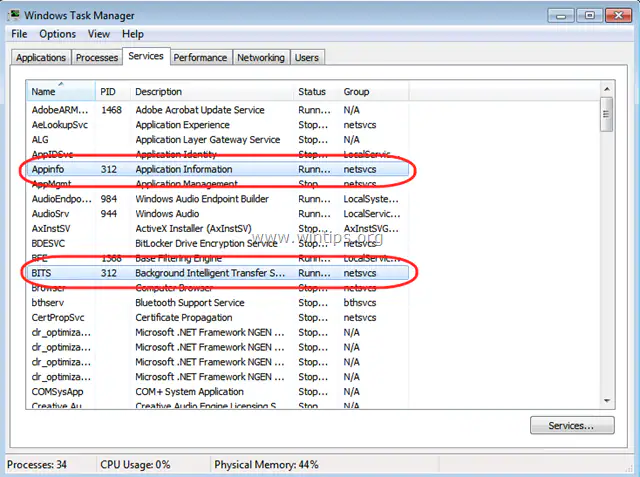Screen dimensions: 640x477
Task: Click the Certificate Propagation description
Action: coord(184,317)
